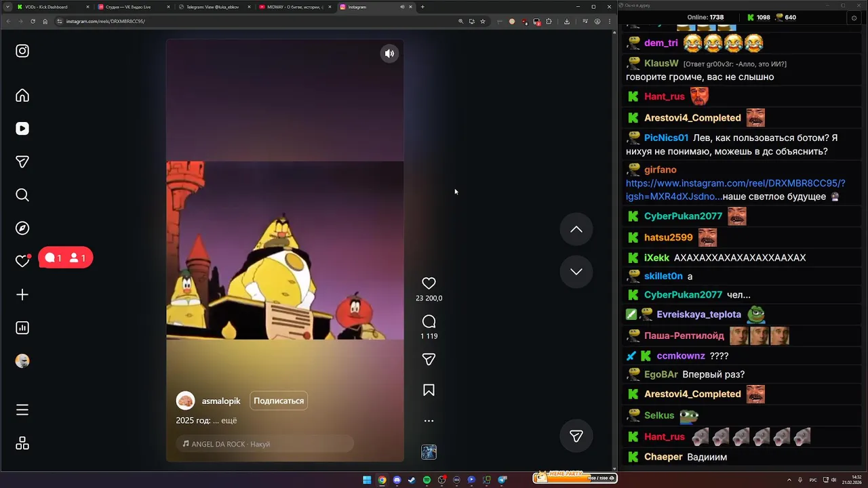Open Chrome three-dot menu

point(609,21)
